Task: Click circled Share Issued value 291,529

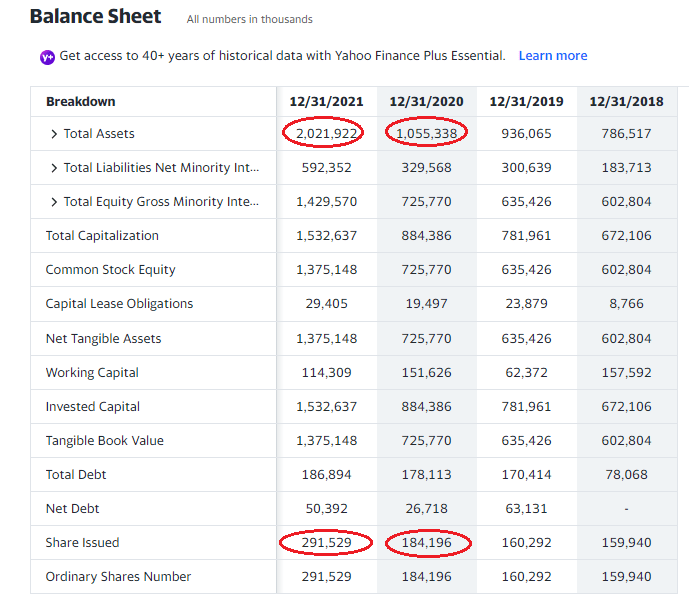Action: pyautogui.click(x=326, y=543)
